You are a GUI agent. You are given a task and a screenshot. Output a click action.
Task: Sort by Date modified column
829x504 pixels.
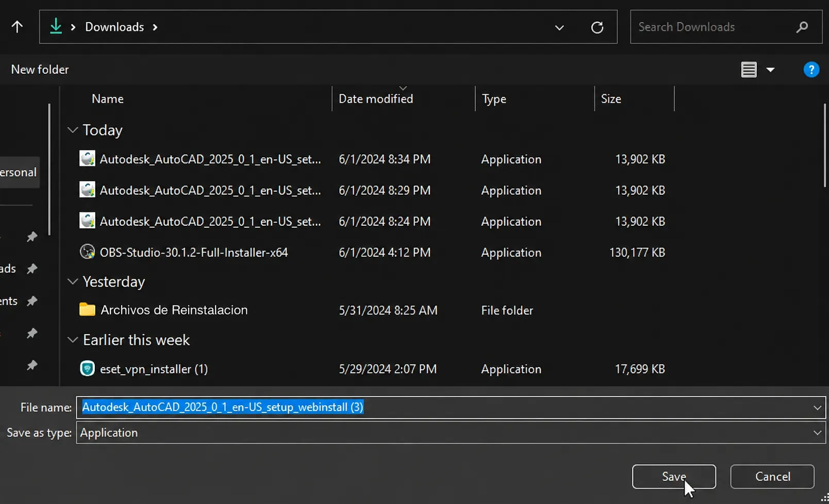[x=376, y=98]
